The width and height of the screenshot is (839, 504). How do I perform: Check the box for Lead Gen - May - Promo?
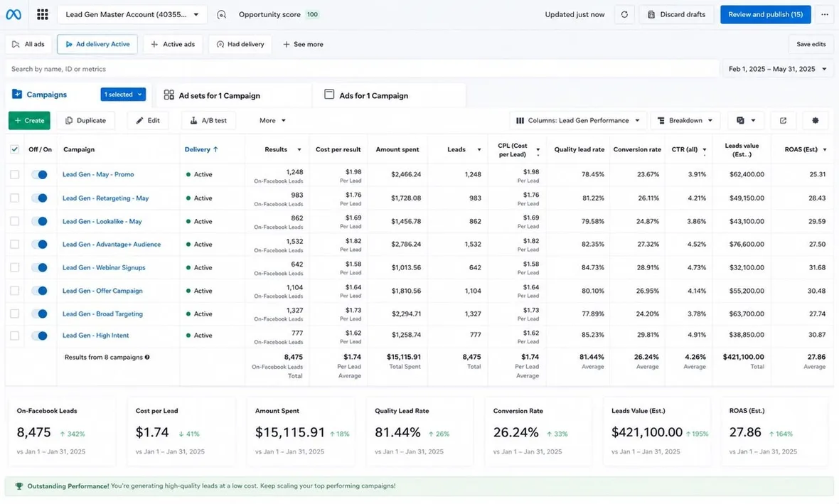pyautogui.click(x=14, y=174)
